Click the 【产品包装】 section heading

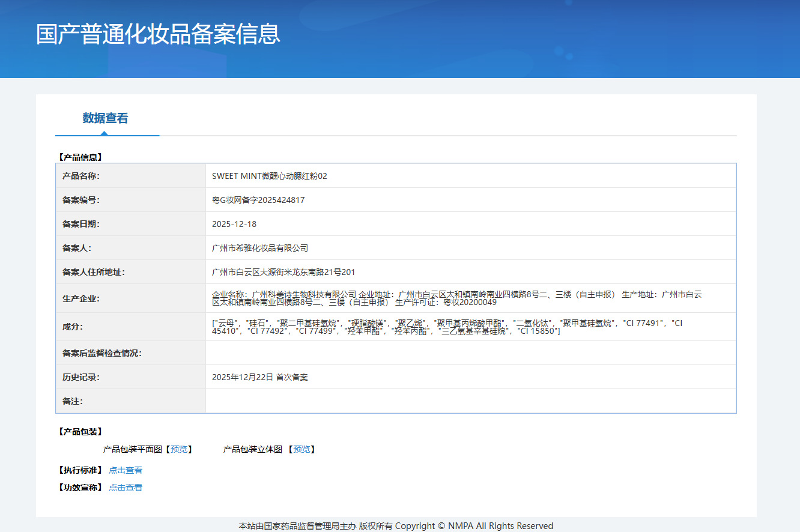80,432
